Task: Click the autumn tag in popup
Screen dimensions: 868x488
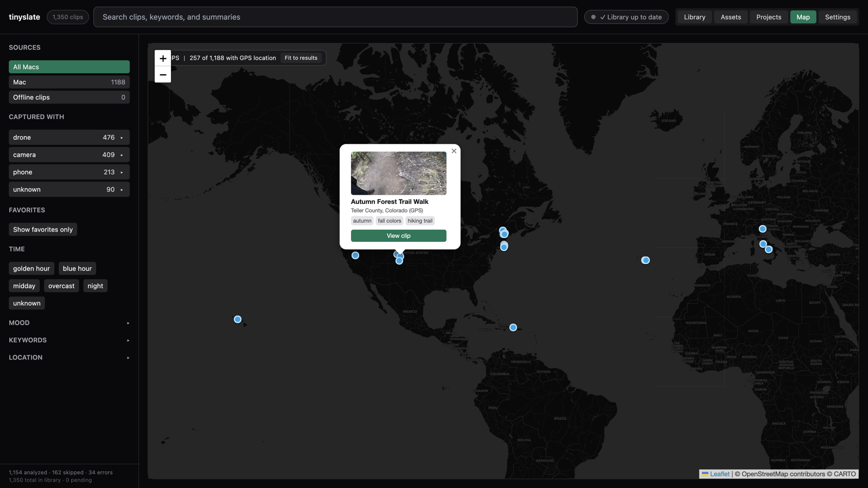Action: pos(362,221)
